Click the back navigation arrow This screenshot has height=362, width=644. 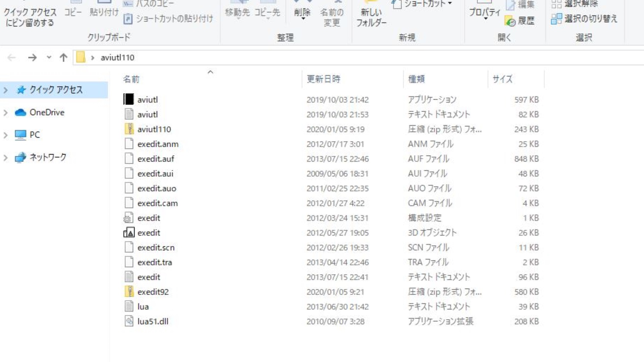[11, 57]
